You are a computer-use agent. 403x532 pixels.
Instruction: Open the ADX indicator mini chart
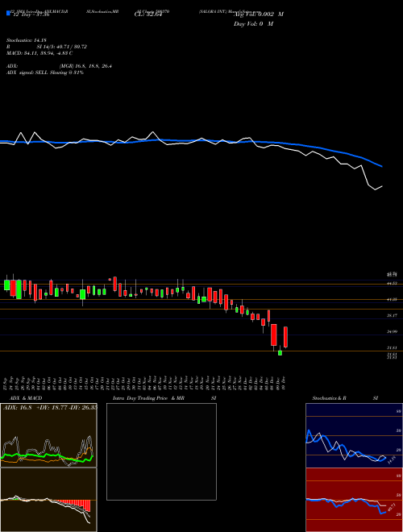click(48, 435)
